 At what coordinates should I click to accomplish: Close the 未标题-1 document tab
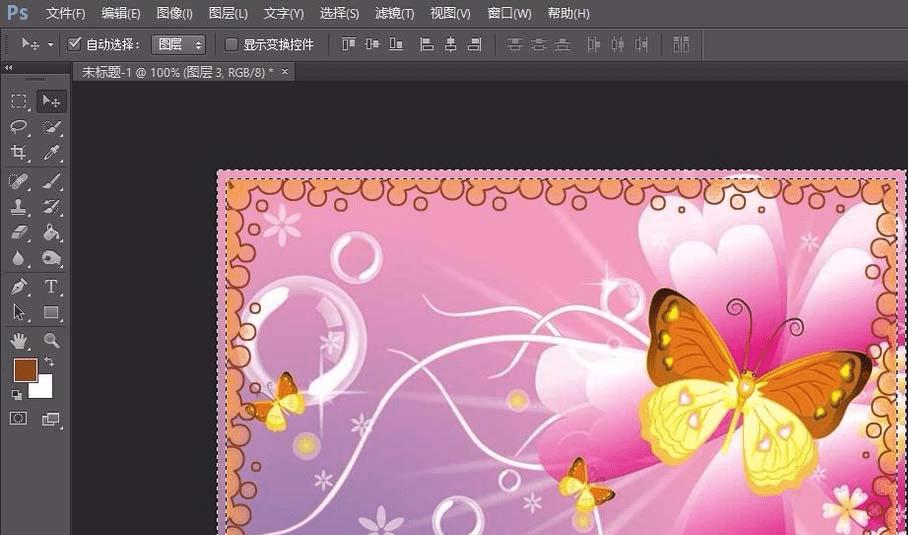coord(284,72)
